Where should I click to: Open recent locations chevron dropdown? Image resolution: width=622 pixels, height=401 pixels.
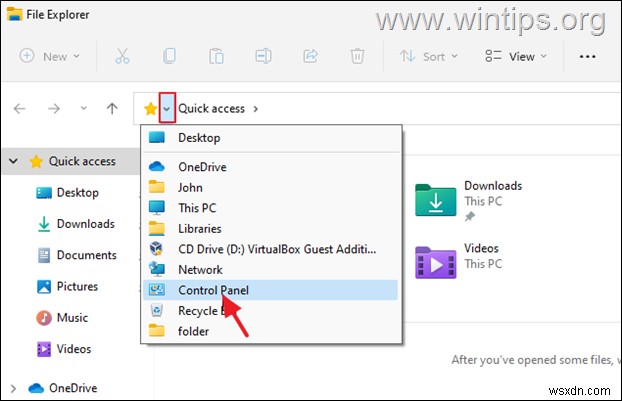click(x=83, y=108)
